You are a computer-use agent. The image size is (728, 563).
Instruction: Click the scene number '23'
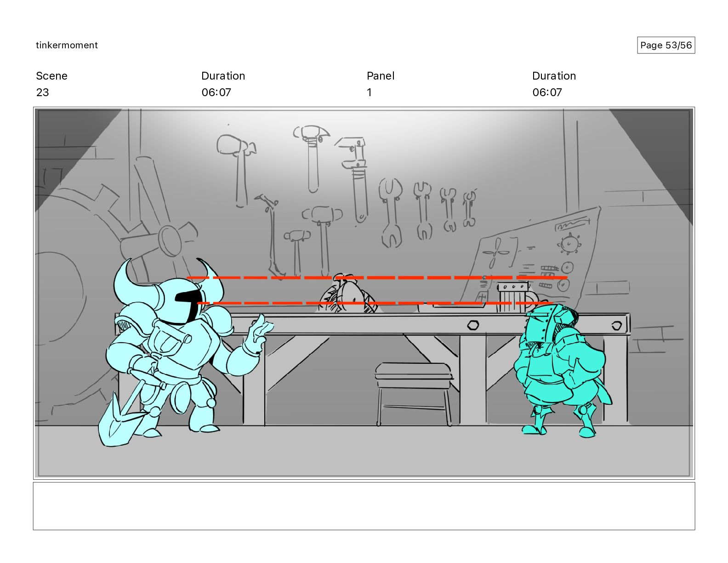pos(42,92)
